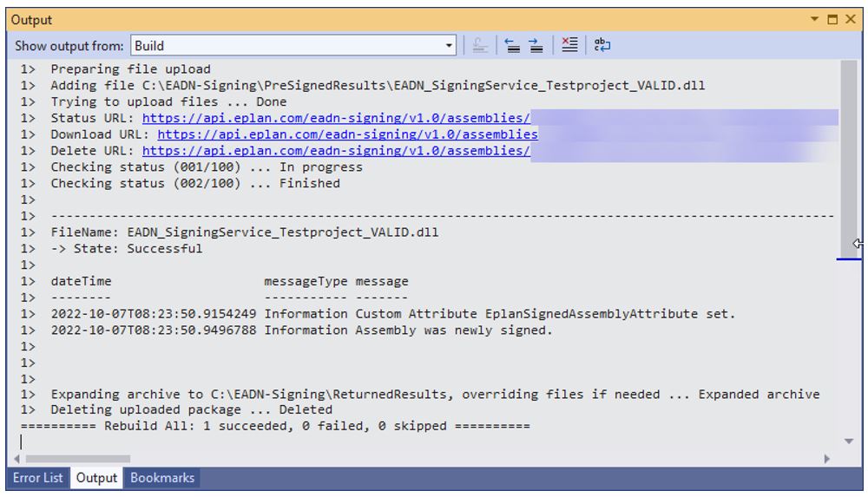
Task: Click the Find Message in Code icon
Action: tap(480, 46)
